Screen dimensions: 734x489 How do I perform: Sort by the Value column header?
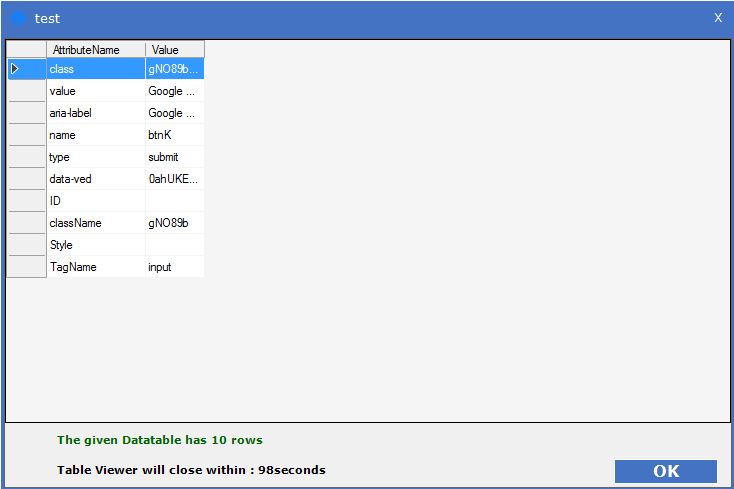pyautogui.click(x=174, y=49)
